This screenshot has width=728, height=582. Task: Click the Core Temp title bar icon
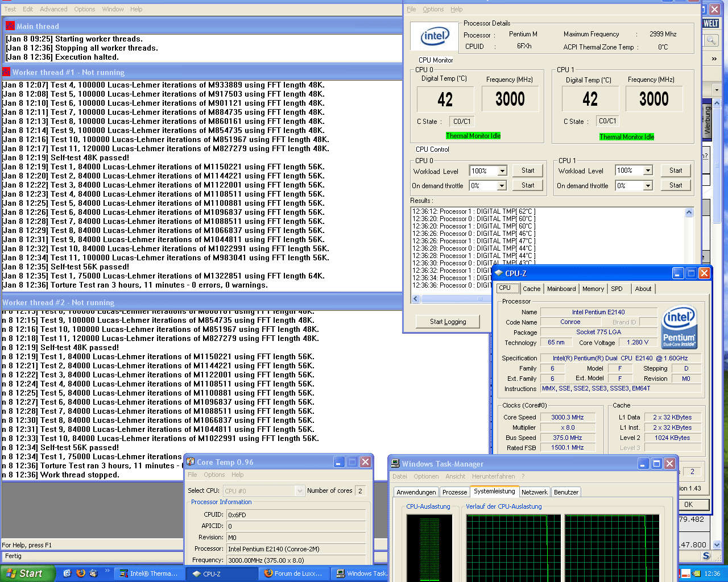[191, 462]
